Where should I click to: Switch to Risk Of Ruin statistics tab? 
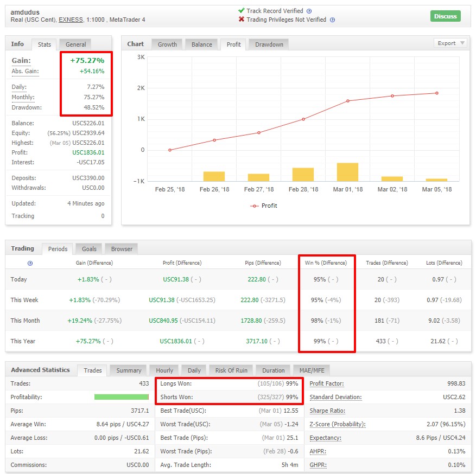(x=231, y=370)
